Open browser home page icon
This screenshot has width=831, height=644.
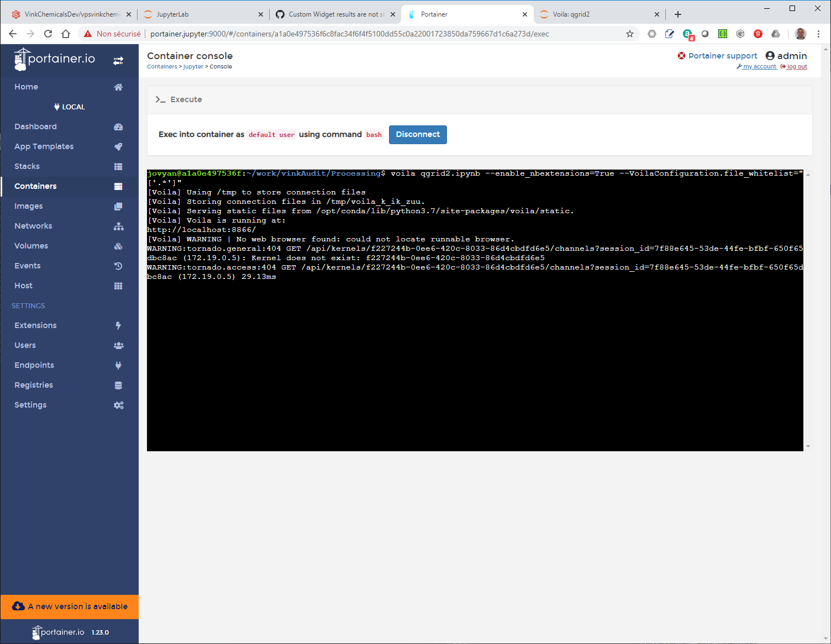[x=66, y=34]
